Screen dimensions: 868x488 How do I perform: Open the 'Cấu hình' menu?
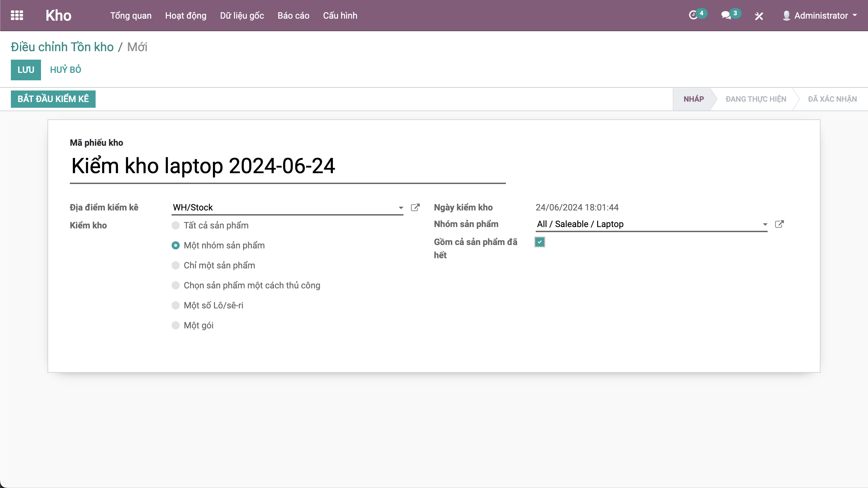(340, 16)
